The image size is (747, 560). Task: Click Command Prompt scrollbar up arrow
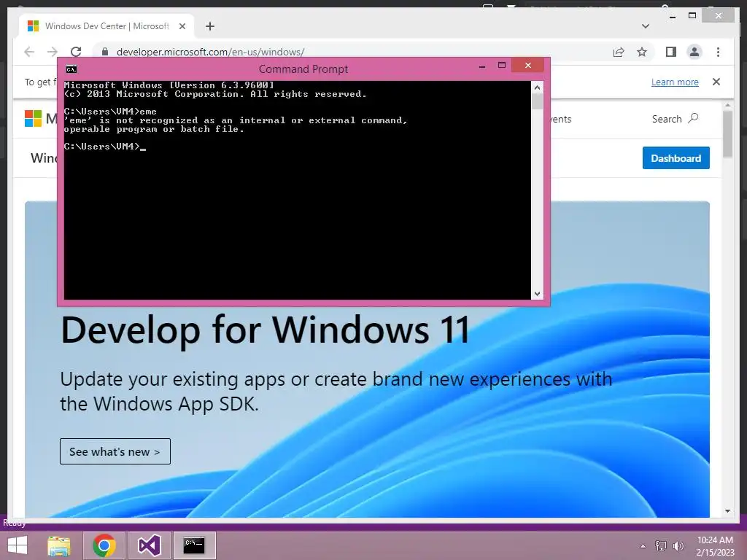click(537, 87)
